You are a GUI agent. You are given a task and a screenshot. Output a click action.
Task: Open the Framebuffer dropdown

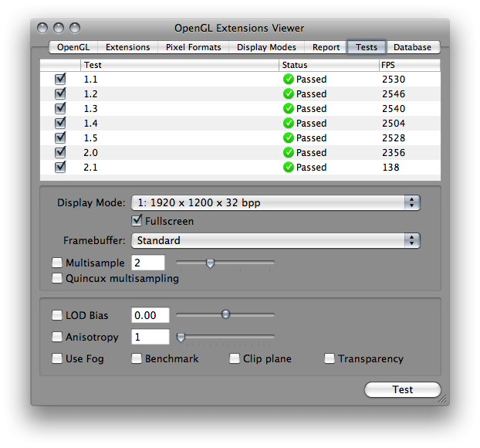tap(275, 240)
